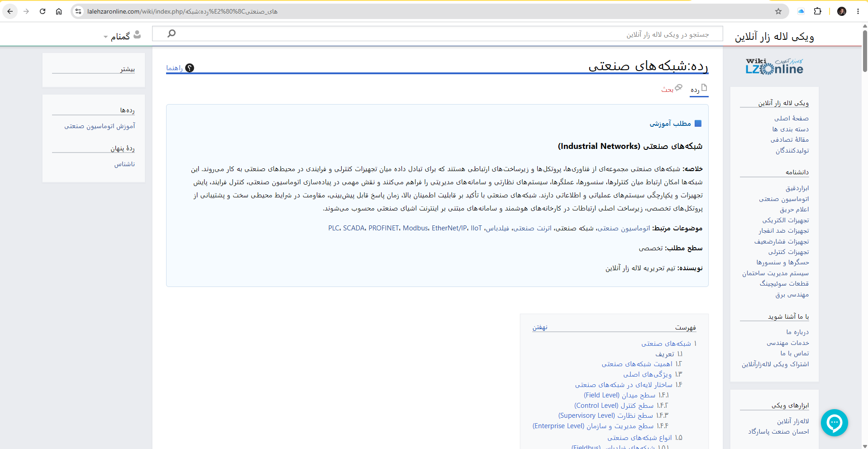Bookmark this page with star icon
This screenshot has width=868, height=449.
tap(778, 11)
